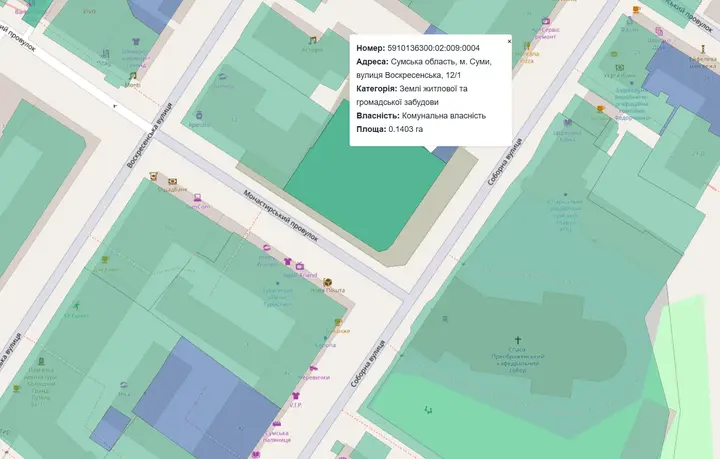Click the Монастирський провулок street label
720x459 pixels.
pos(281,216)
